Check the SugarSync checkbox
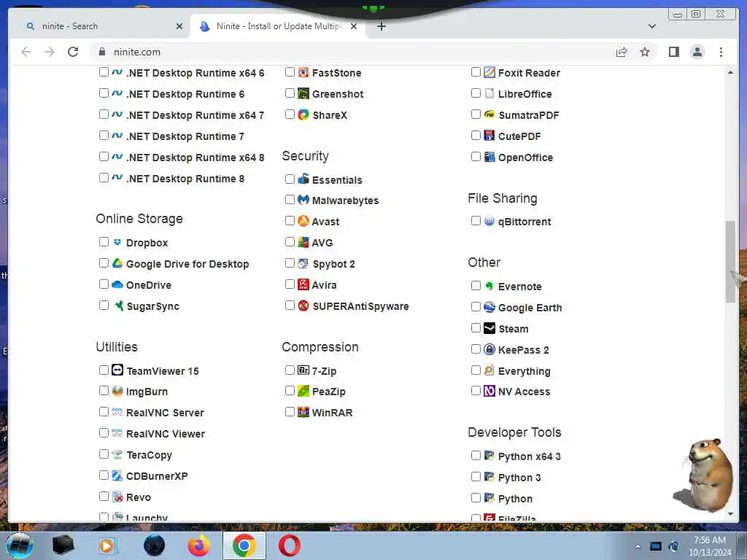Screen dimensions: 747x560 click(x=104, y=306)
